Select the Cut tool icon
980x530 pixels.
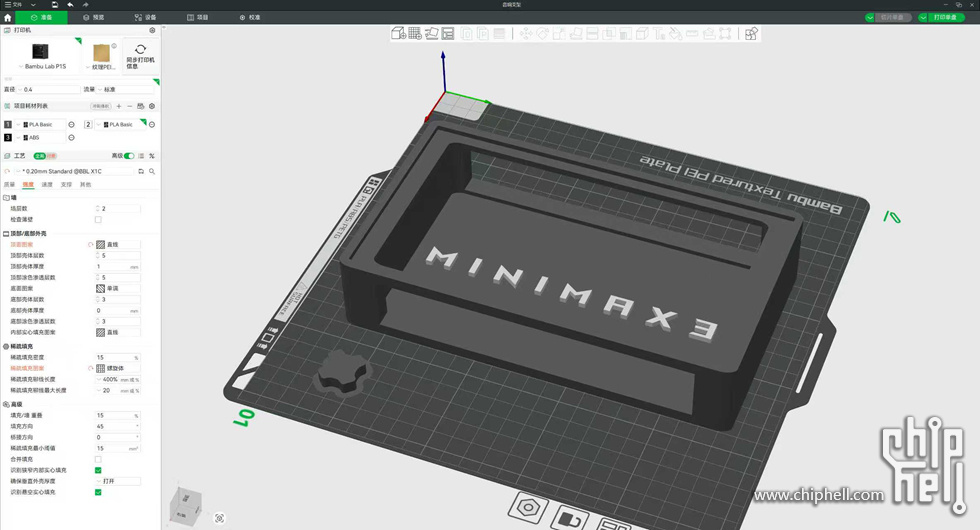(x=592, y=33)
